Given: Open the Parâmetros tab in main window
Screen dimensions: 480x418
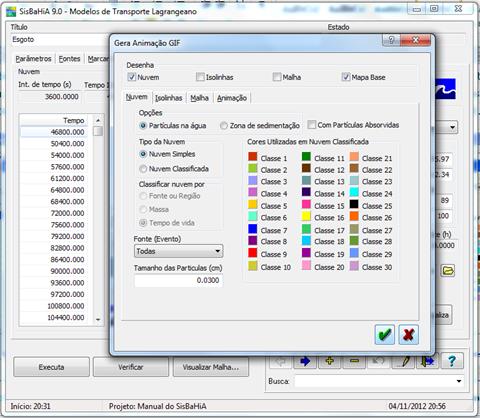Looking at the screenshot, I should pyautogui.click(x=33, y=59).
